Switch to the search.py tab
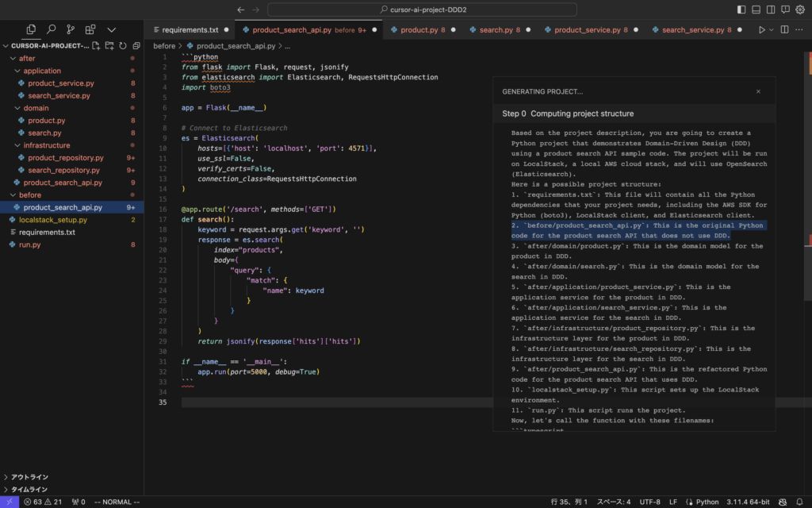This screenshot has height=508, width=812. [500, 29]
